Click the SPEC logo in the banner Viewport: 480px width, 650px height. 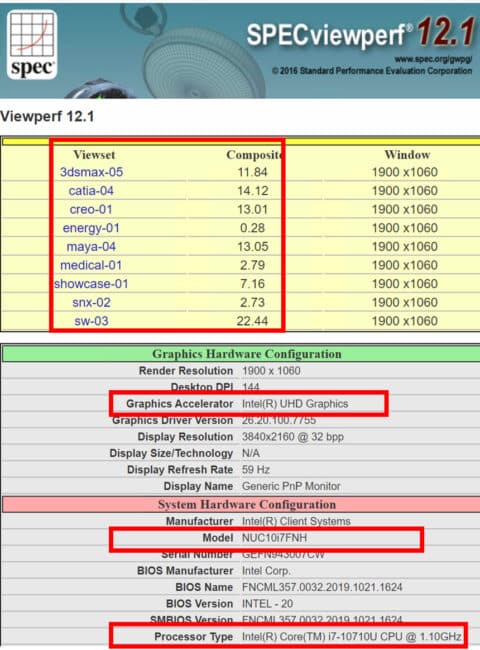(x=32, y=44)
